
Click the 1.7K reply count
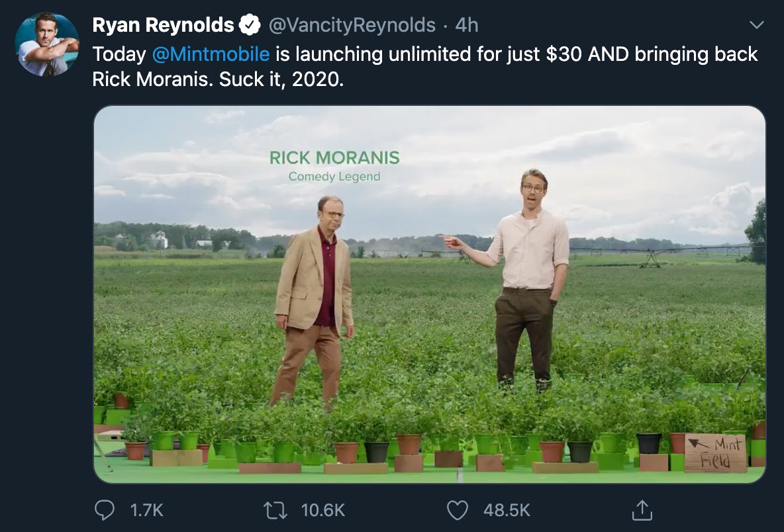tap(147, 510)
